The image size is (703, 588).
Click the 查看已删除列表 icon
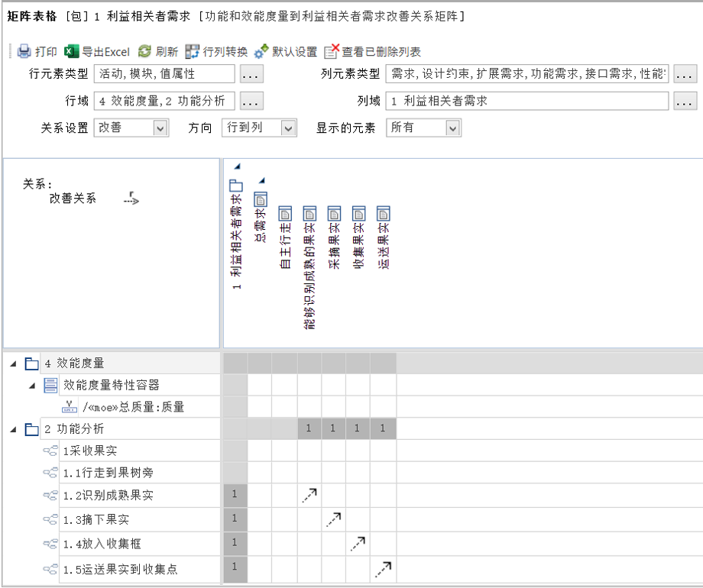click(332, 51)
